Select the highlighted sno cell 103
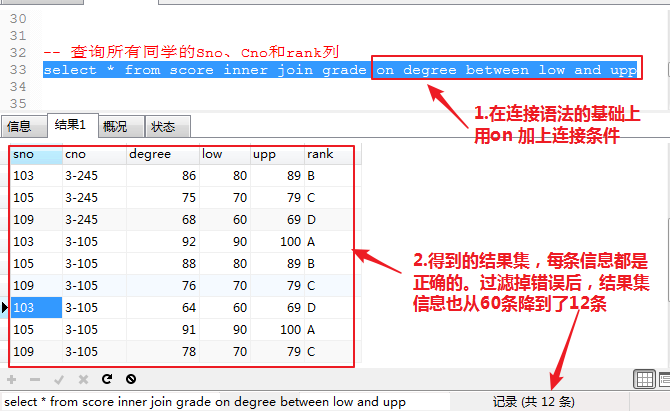This screenshot has height=412, width=670. (x=36, y=308)
